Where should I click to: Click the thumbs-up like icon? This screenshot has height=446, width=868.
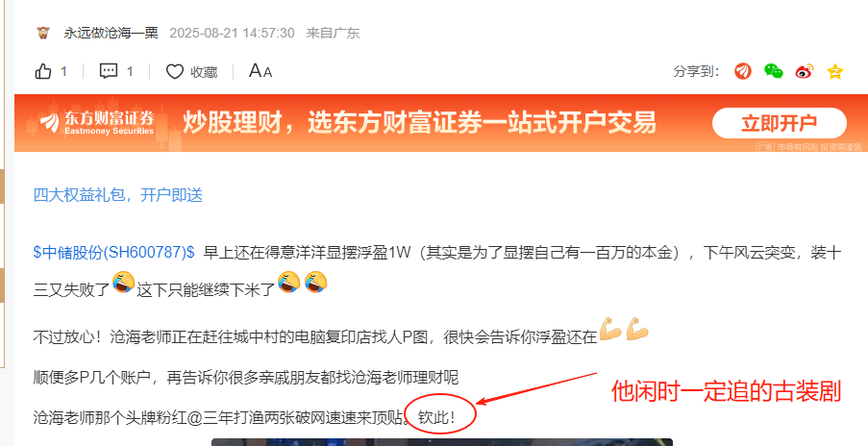pyautogui.click(x=43, y=71)
